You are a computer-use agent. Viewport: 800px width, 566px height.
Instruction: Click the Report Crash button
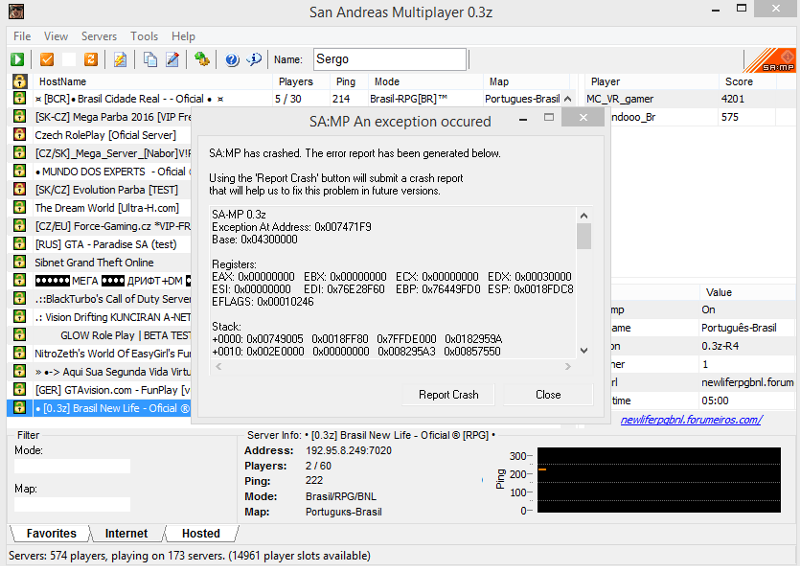(x=448, y=395)
